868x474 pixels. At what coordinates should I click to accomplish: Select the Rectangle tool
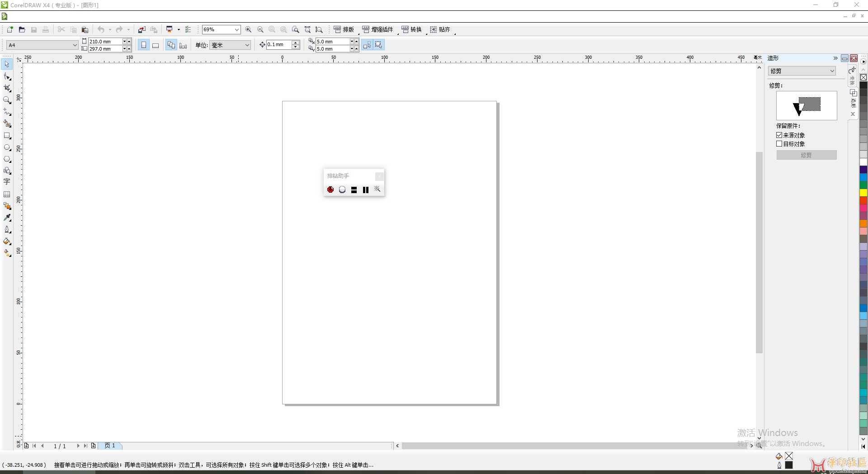point(7,135)
